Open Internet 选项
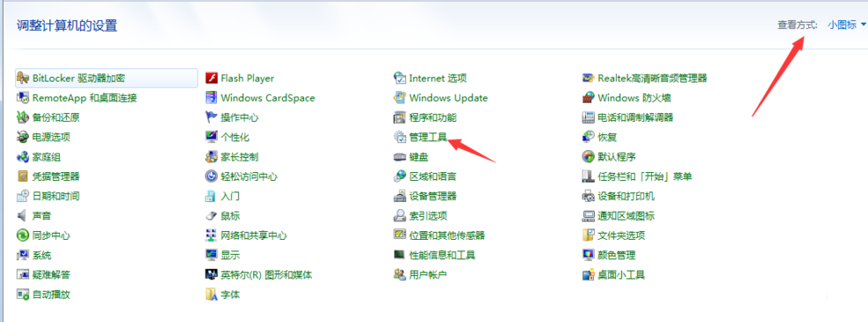868x322 pixels. coord(438,79)
